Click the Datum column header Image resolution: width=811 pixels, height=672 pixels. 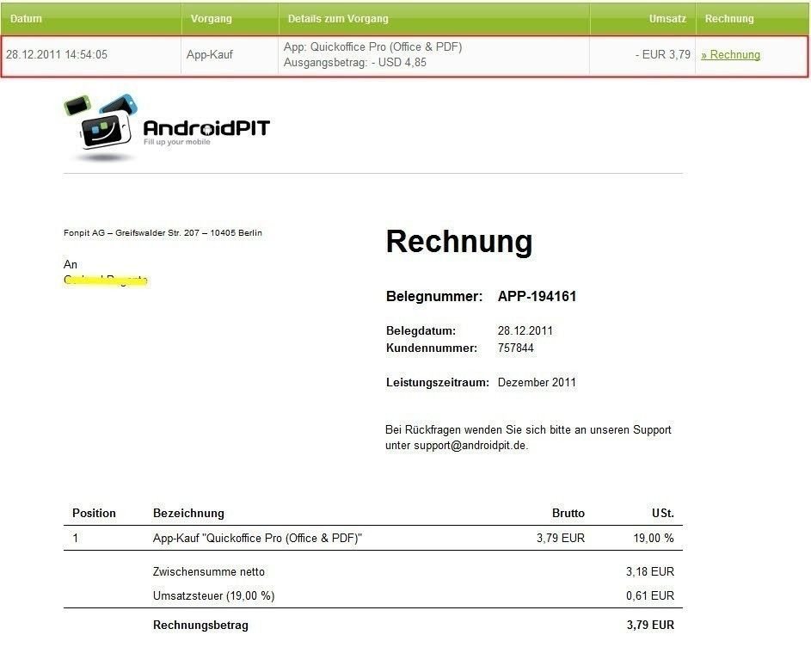pos(26,19)
